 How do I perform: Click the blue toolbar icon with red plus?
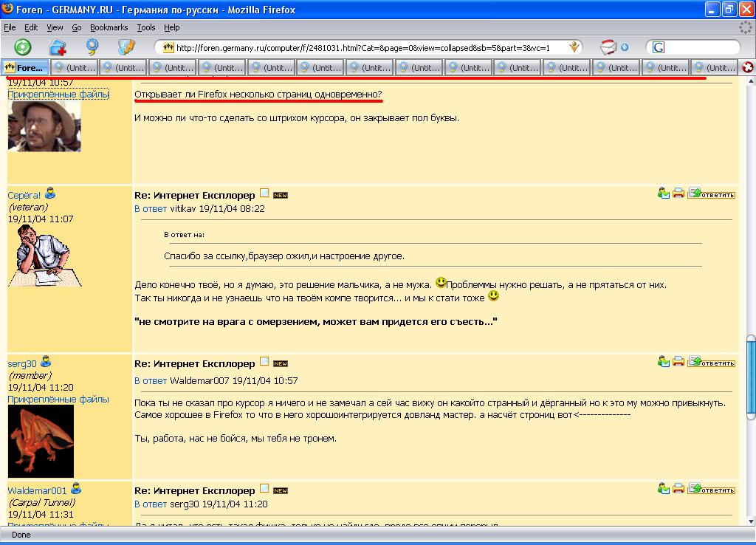tap(58, 47)
